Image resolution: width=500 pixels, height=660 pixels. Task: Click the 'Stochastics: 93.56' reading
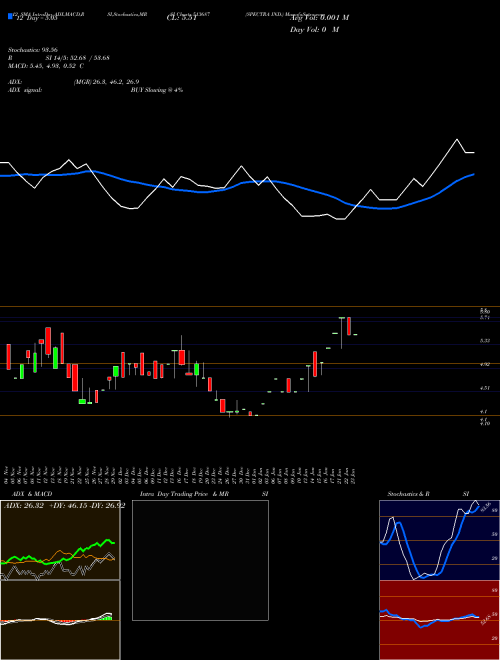tap(32, 50)
